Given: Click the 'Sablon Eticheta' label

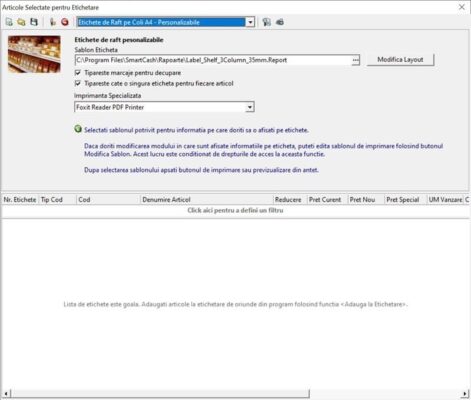Looking at the screenshot, I should (x=96, y=50).
